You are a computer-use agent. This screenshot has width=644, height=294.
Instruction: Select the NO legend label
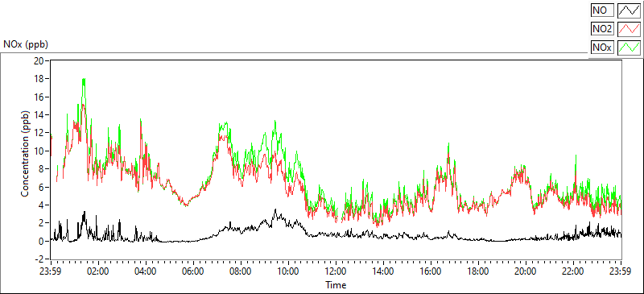pos(602,10)
